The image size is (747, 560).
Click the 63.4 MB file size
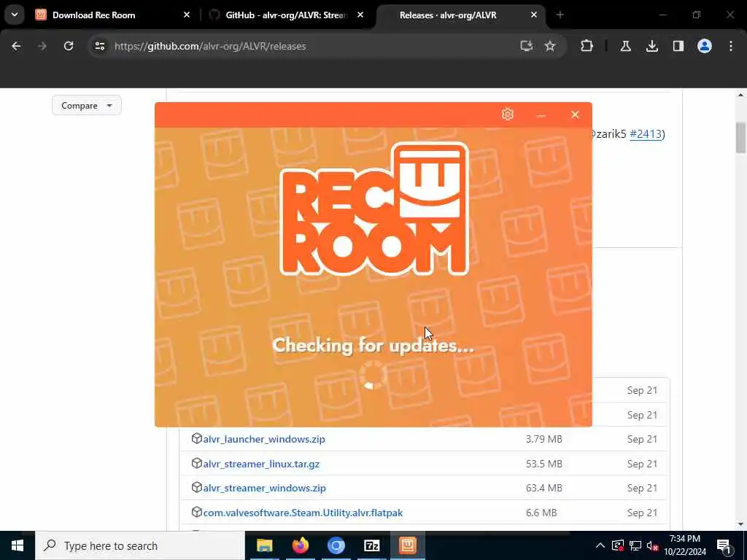click(x=544, y=488)
